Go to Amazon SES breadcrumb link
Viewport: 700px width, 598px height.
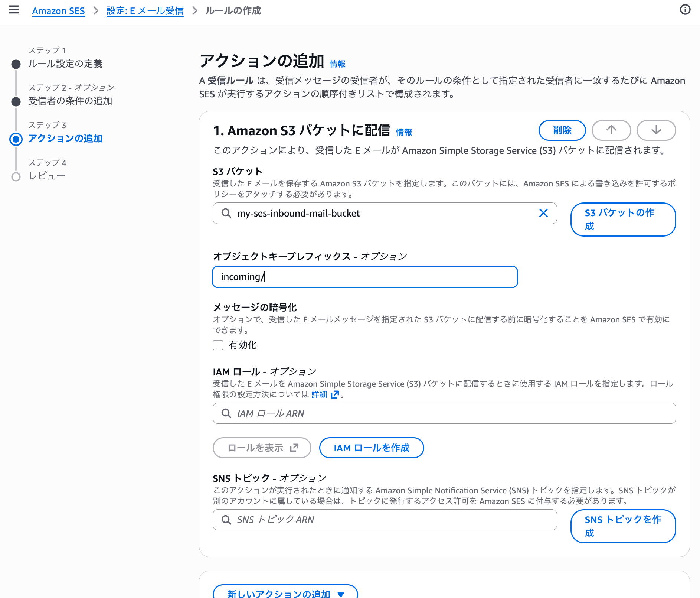[58, 11]
